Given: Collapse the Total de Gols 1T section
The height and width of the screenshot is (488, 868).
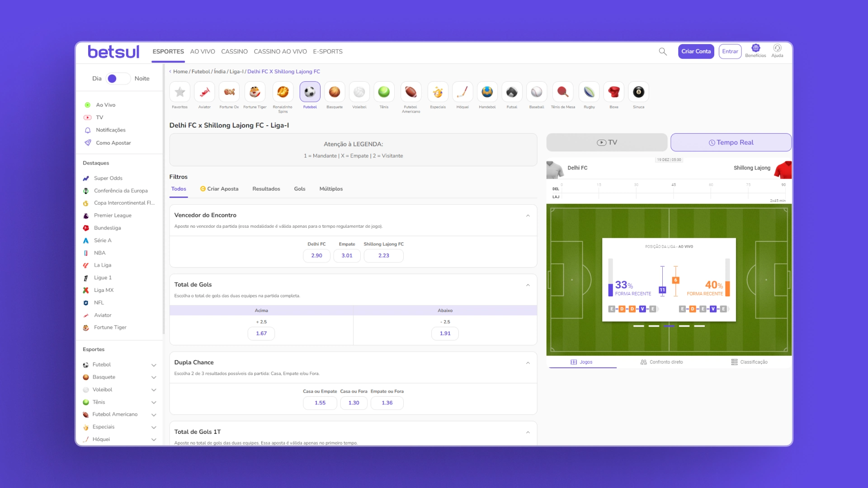Looking at the screenshot, I should pyautogui.click(x=528, y=432).
